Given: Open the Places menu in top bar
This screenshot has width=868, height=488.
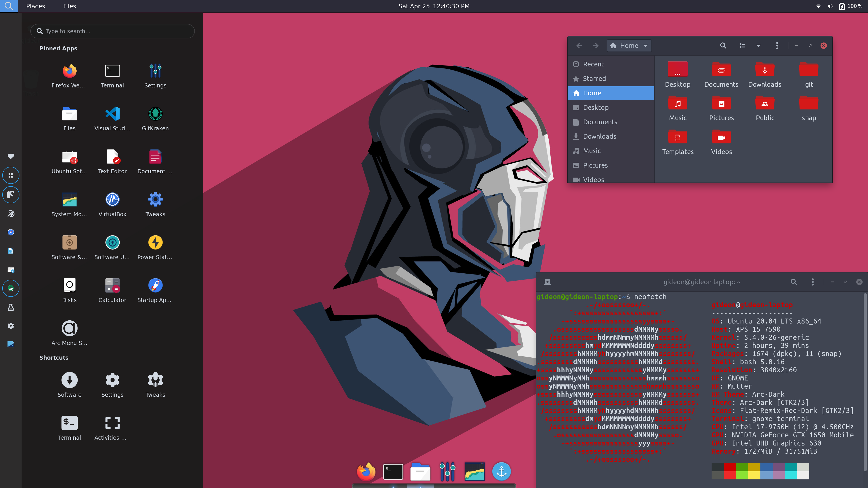Looking at the screenshot, I should (x=35, y=6).
